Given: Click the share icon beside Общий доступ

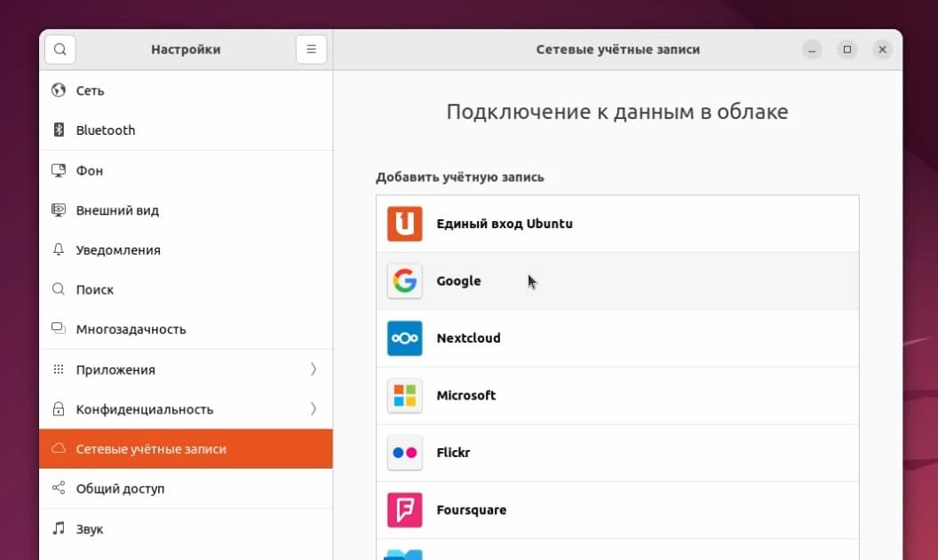Looking at the screenshot, I should (x=59, y=488).
